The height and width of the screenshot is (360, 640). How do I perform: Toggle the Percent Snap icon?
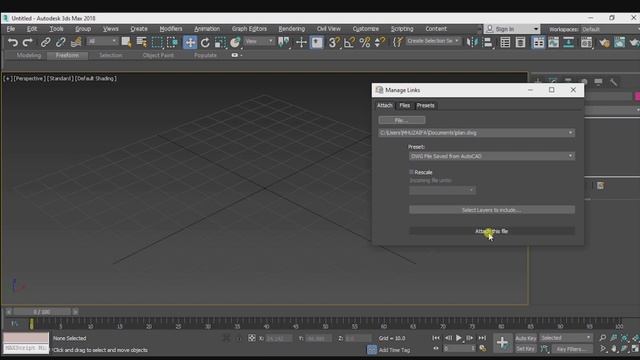pyautogui.click(x=364, y=42)
